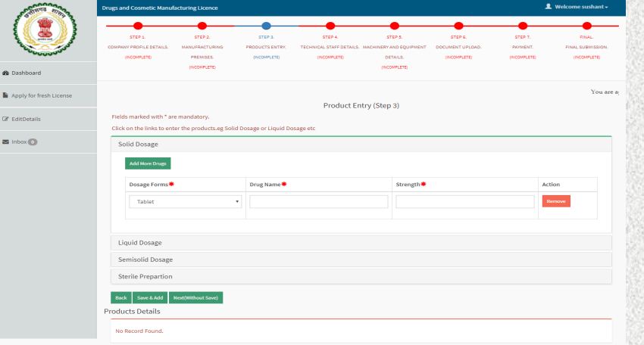This screenshot has width=644, height=345.
Task: Click the EditDetails pencil icon
Action: click(6, 119)
